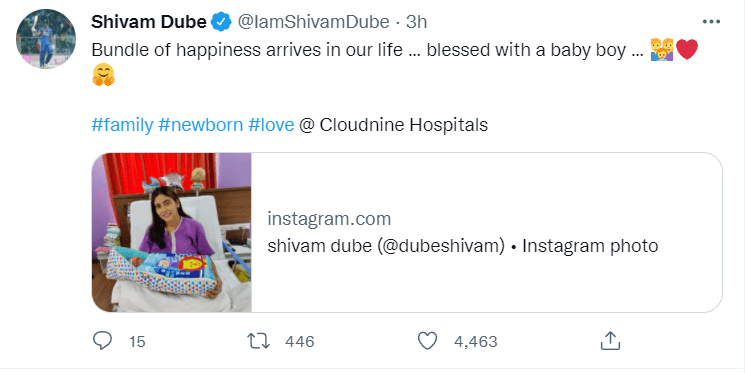Viewport: 745px width, 373px height.
Task: Open the #newborn hashtag
Action: pyautogui.click(x=201, y=125)
